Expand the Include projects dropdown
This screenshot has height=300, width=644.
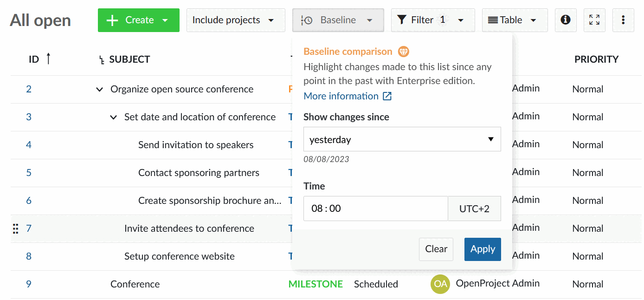pos(235,20)
